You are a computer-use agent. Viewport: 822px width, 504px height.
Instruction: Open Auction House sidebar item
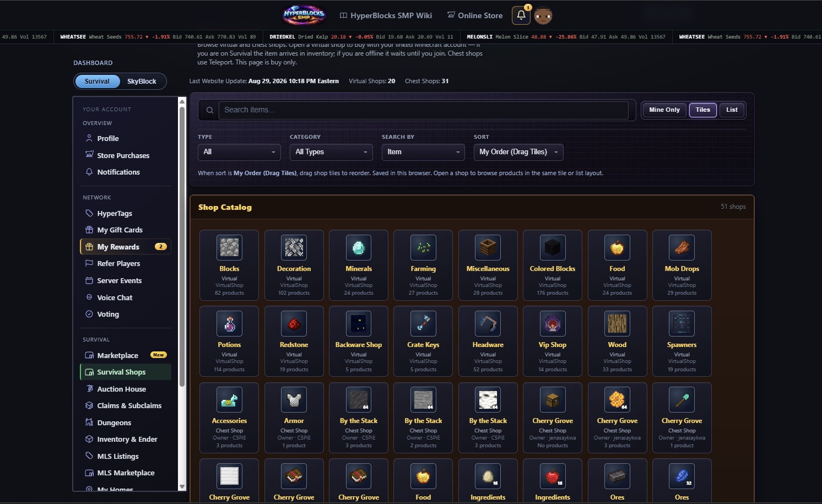click(126, 389)
